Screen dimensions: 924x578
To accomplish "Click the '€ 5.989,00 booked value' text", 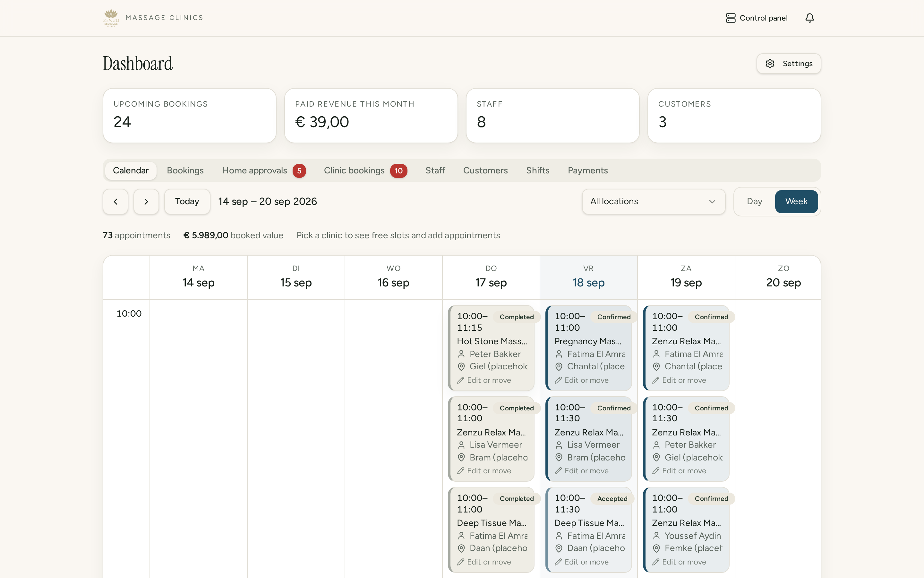I will [x=233, y=235].
